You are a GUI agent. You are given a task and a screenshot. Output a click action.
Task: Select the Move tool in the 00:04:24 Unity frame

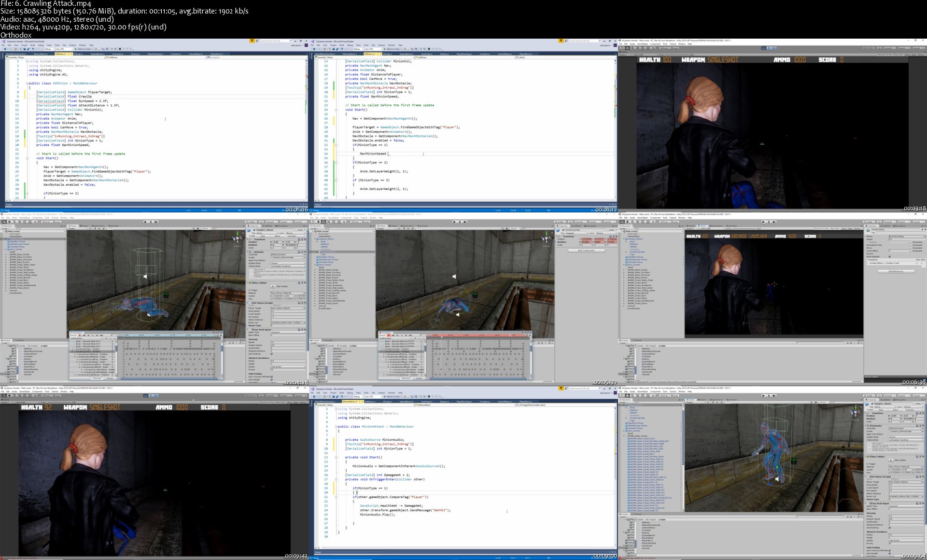point(9,222)
